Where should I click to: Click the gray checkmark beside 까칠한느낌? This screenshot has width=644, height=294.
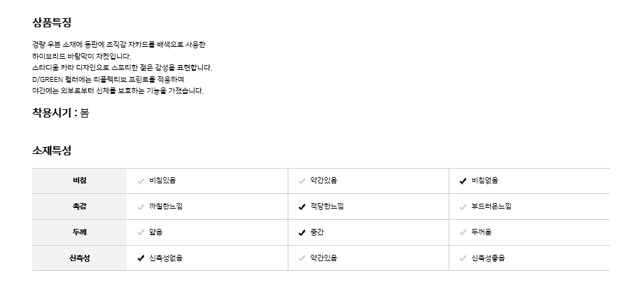click(x=141, y=206)
